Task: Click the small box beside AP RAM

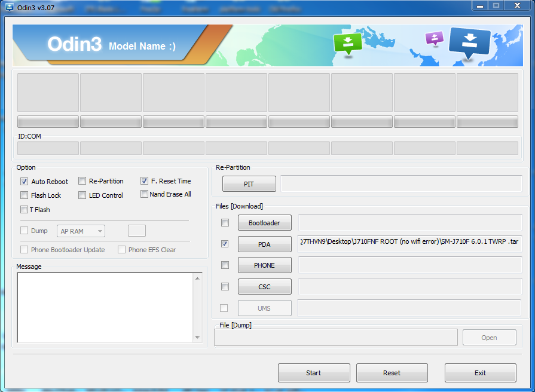Action: 137,231
